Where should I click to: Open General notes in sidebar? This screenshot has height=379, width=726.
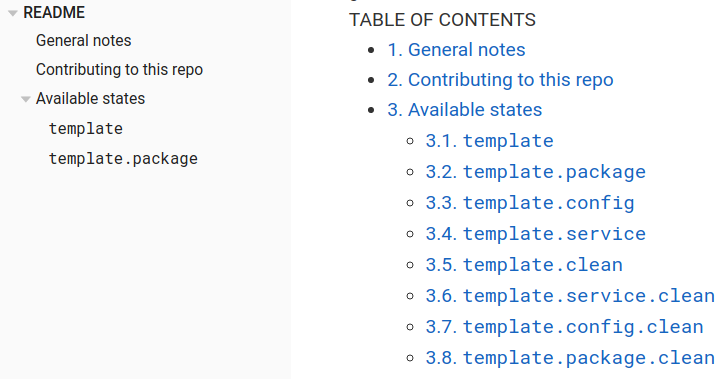(83, 41)
